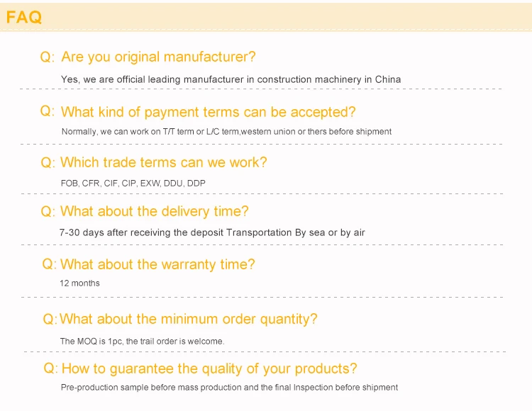
Task: Open the delivery time question
Action: coord(155,211)
